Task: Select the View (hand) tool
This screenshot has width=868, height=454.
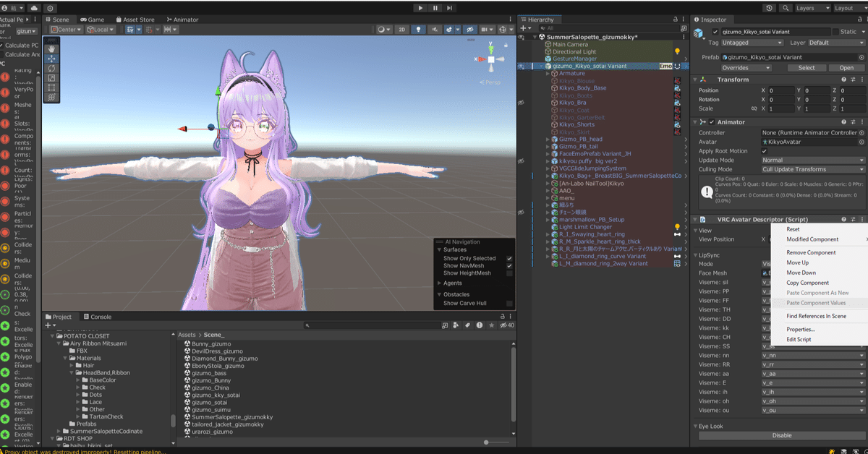Action: coord(51,48)
